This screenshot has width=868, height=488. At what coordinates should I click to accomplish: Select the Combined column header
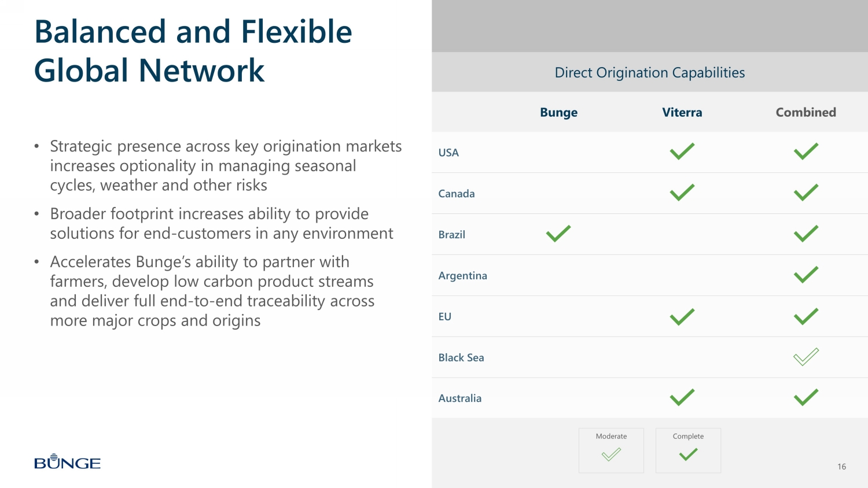click(x=806, y=112)
